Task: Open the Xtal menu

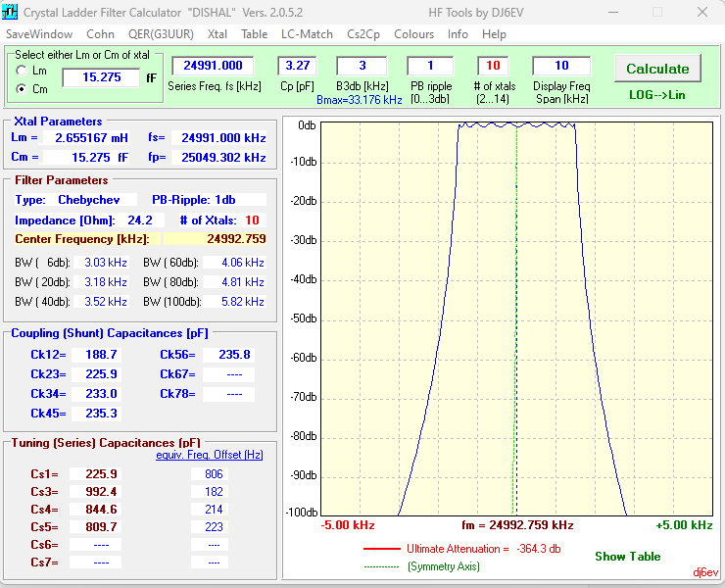Action: coord(217,33)
